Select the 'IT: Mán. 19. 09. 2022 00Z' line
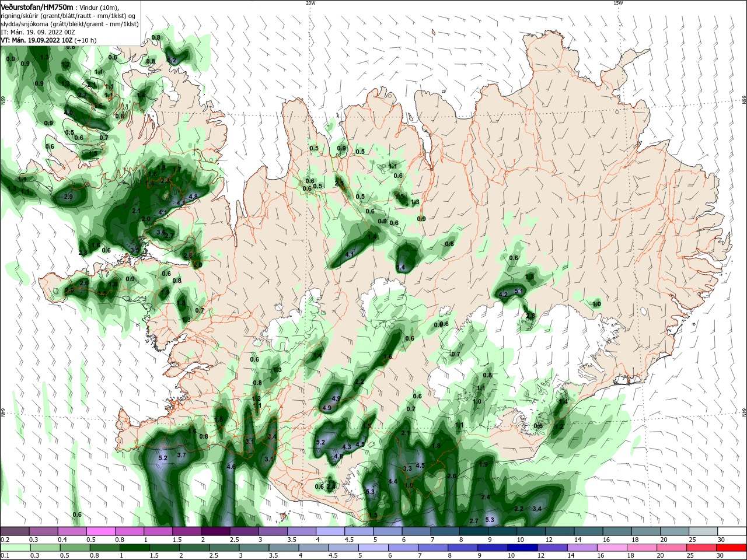The height and width of the screenshot is (560, 747). pos(39,32)
